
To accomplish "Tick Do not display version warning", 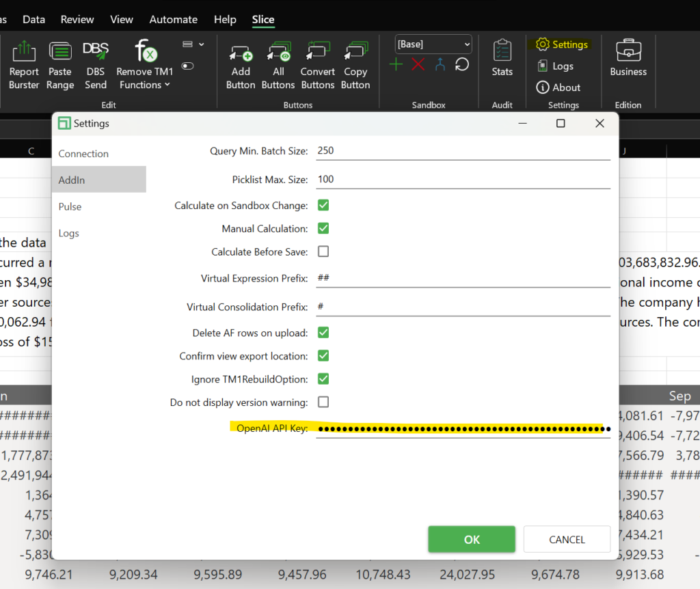I will [323, 402].
